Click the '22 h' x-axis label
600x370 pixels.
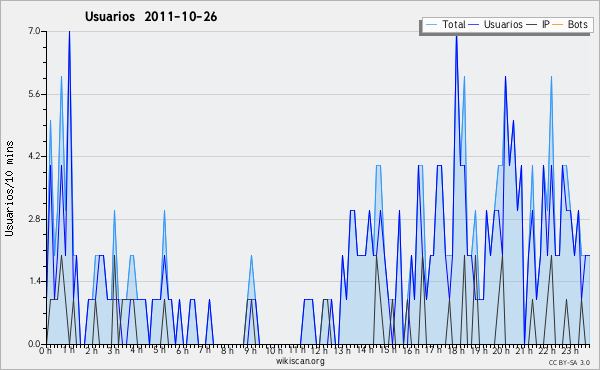pos(546,350)
